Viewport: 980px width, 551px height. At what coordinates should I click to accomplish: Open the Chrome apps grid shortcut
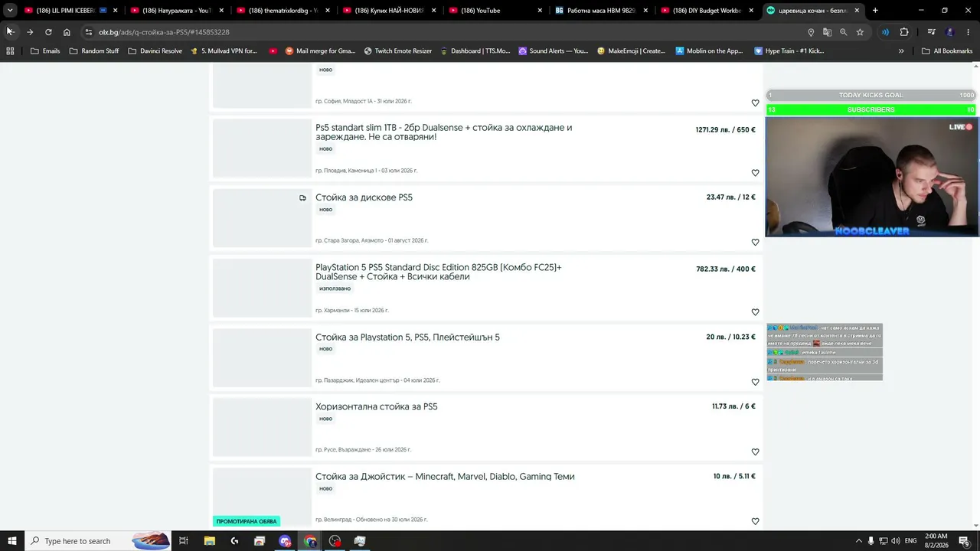click(10, 51)
